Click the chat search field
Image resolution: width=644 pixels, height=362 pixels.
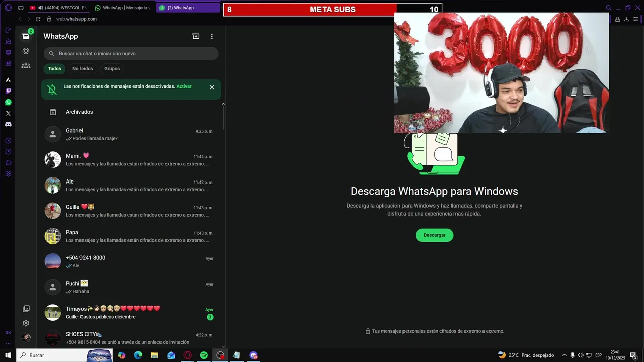[131, 53]
